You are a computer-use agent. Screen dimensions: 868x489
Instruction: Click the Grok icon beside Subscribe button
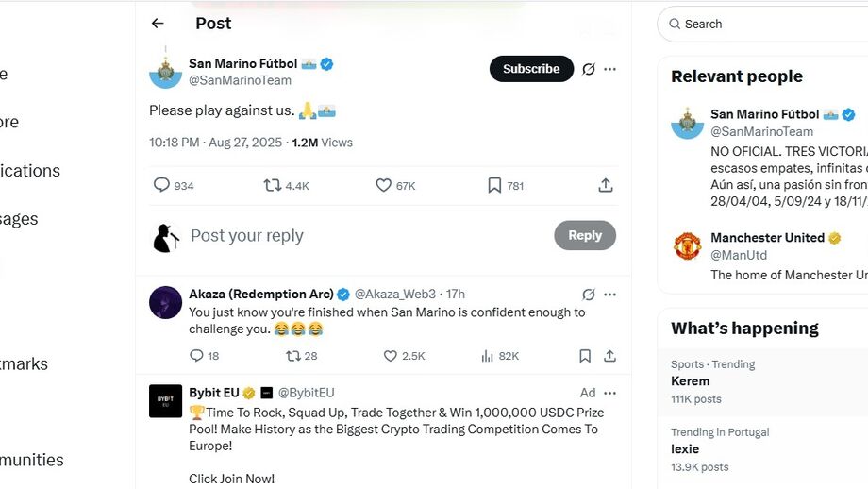589,69
